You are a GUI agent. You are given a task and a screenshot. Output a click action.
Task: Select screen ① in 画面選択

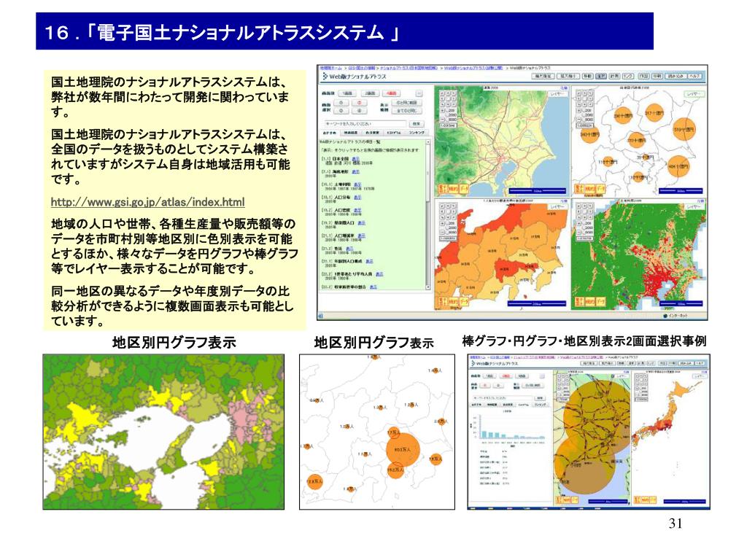point(341,103)
